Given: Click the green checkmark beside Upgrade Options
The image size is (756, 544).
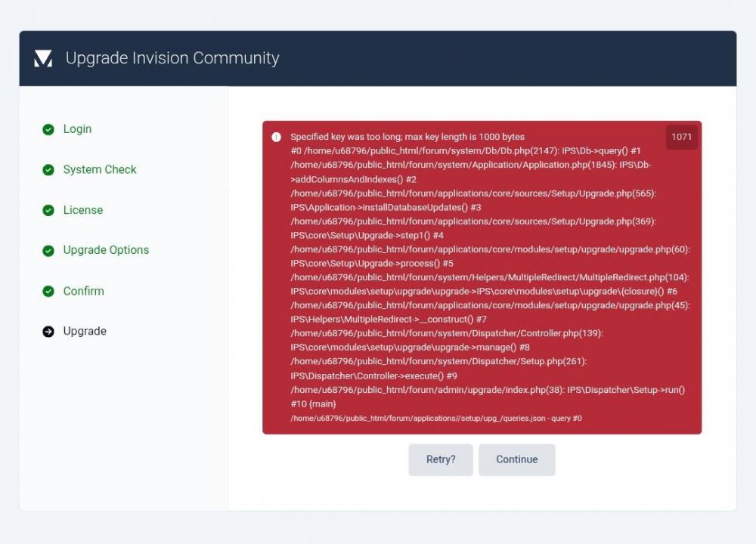Looking at the screenshot, I should pyautogui.click(x=48, y=250).
